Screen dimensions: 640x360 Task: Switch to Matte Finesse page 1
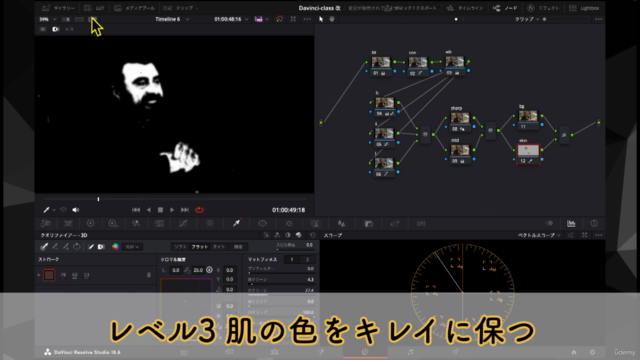[x=291, y=259]
